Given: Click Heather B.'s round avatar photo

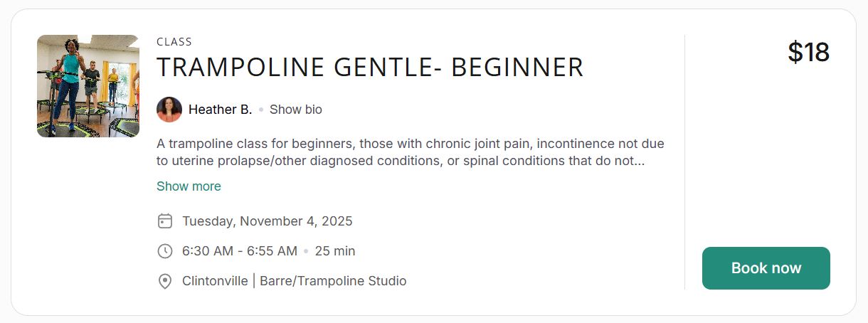Looking at the screenshot, I should point(169,110).
